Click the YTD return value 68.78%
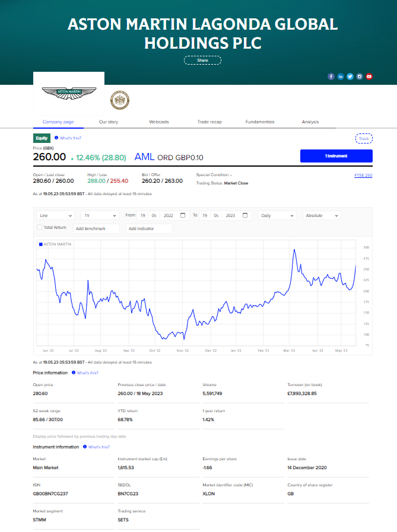The width and height of the screenshot is (397, 532). (125, 420)
